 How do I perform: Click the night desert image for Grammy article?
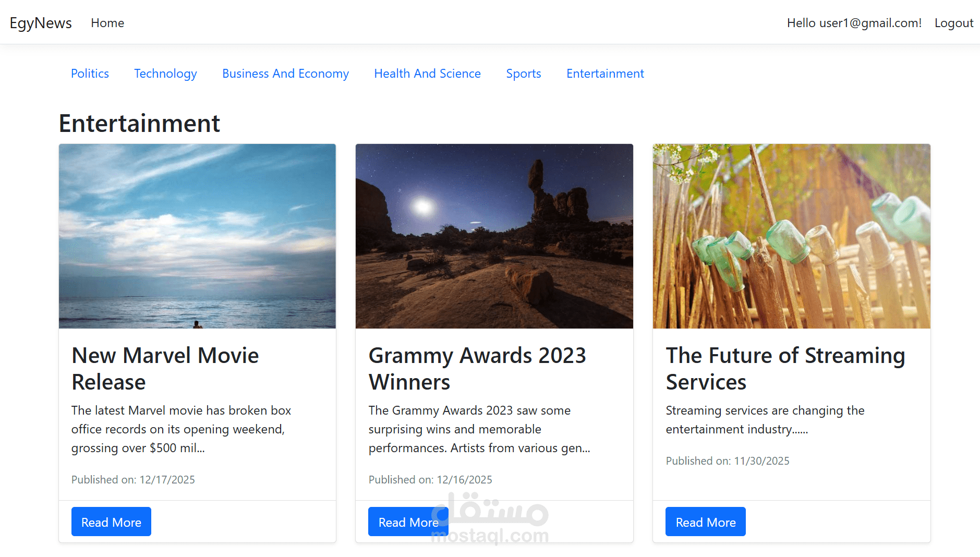(x=494, y=236)
